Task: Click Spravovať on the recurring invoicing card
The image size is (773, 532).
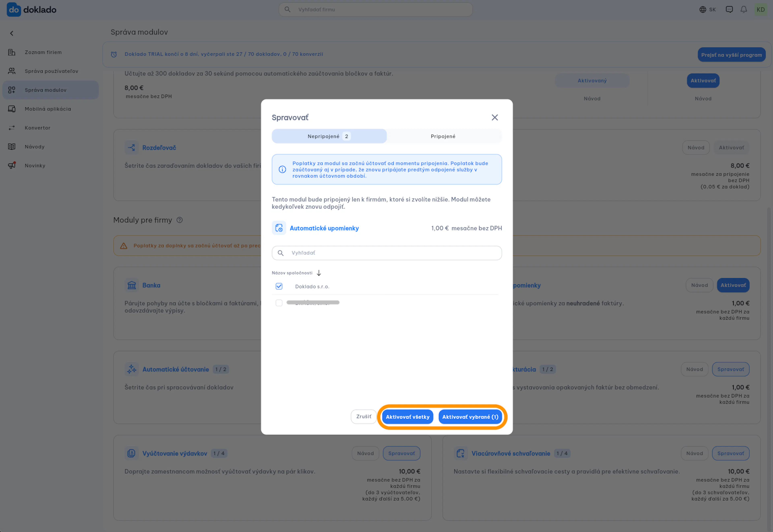Action: click(x=730, y=369)
